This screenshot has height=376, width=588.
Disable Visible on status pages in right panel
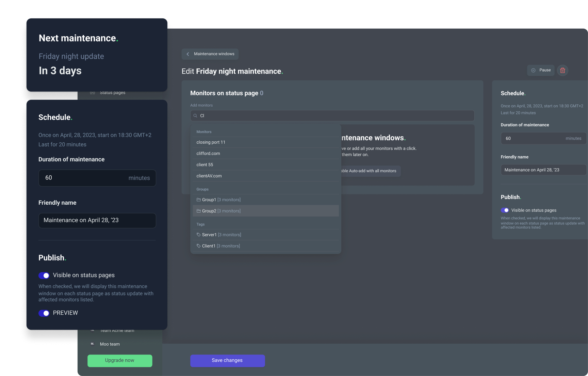coord(505,210)
